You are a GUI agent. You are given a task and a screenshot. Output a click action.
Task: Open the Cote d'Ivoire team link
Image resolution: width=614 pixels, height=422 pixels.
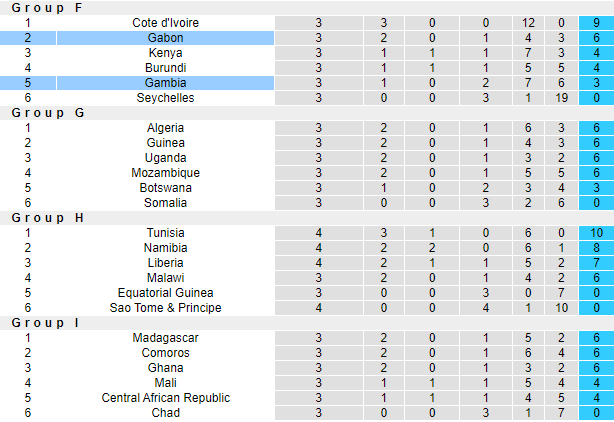pos(165,23)
